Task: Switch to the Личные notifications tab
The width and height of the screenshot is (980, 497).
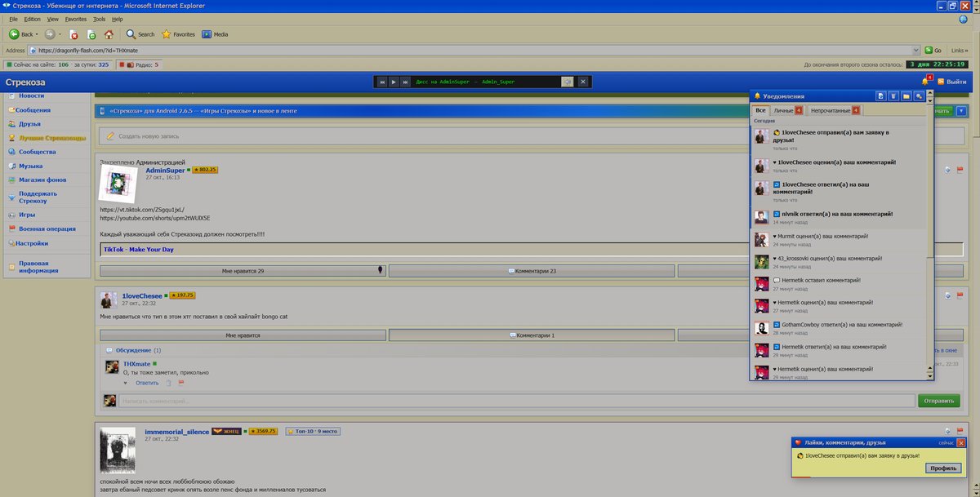Action: [786, 110]
